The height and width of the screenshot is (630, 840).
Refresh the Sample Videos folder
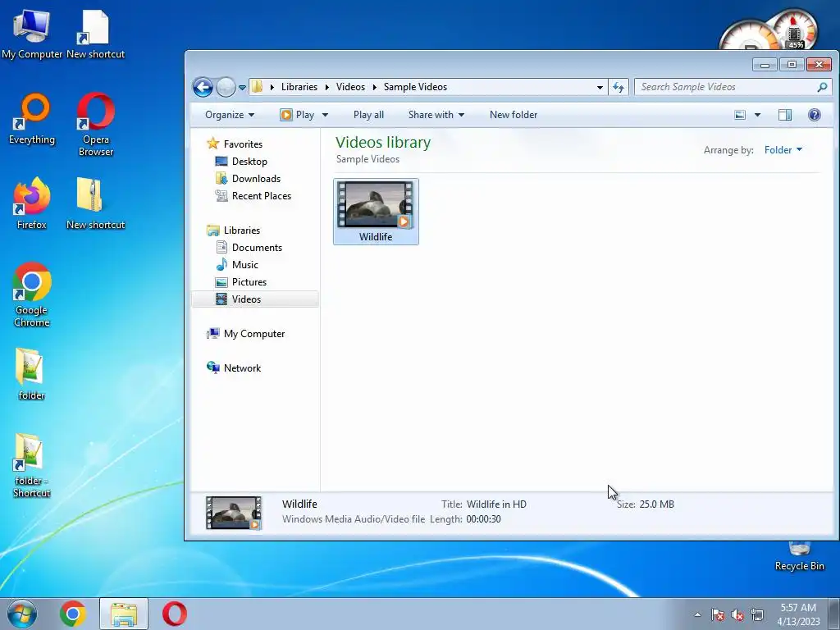pos(619,87)
